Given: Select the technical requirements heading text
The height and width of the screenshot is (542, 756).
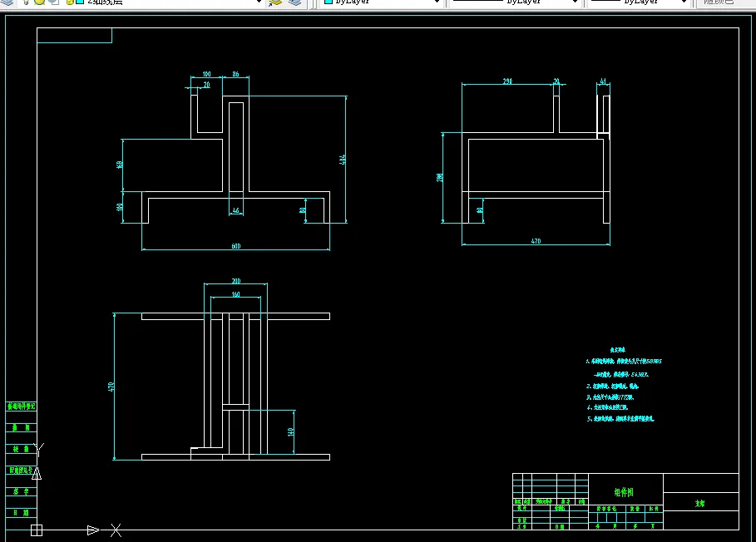Looking at the screenshot, I should pos(617,350).
